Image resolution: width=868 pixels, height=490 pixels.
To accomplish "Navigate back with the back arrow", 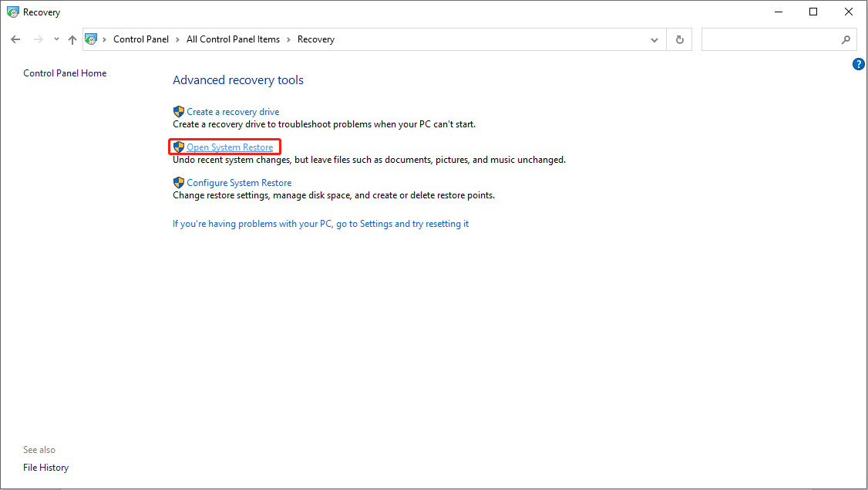I will 15,39.
